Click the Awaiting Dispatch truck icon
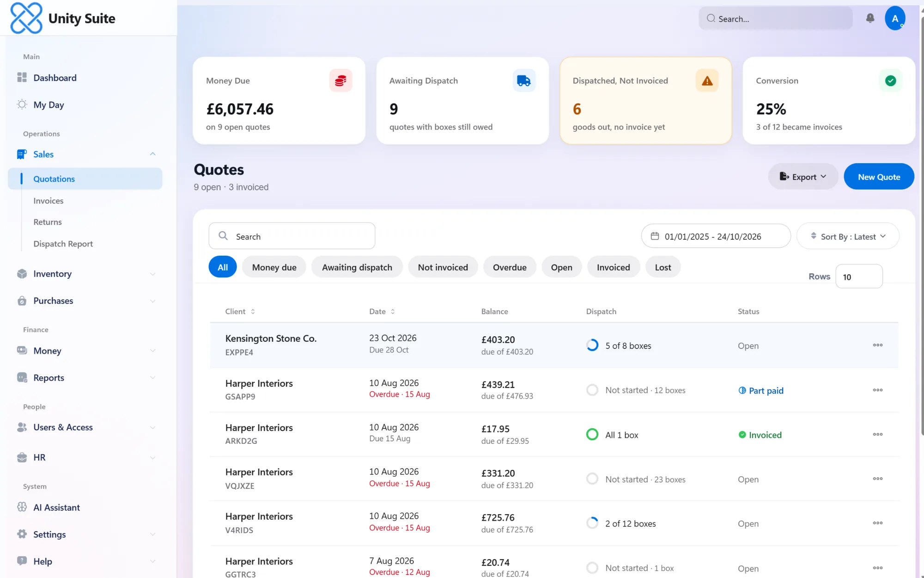924x578 pixels. coord(524,80)
